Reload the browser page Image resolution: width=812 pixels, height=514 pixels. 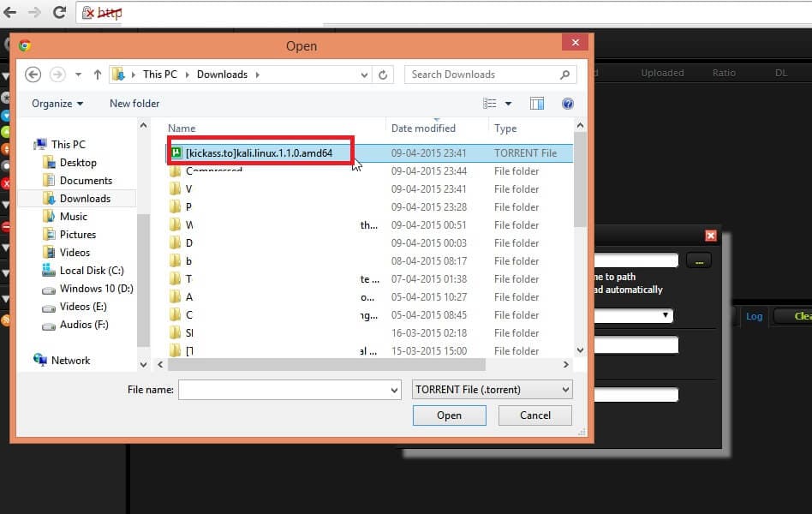59,12
